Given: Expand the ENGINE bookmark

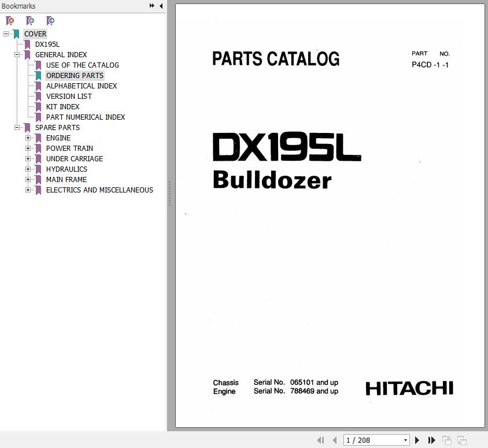Looking at the screenshot, I should click(x=28, y=138).
